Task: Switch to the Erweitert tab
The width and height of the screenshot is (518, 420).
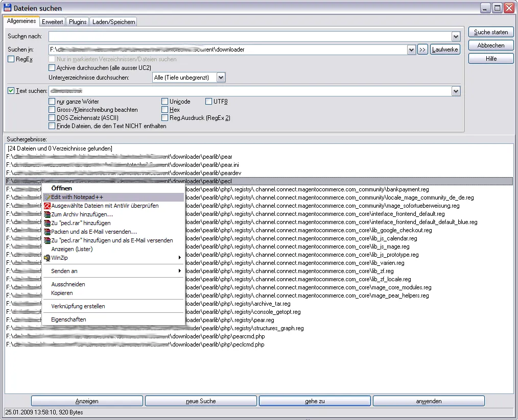Action: pyautogui.click(x=53, y=21)
